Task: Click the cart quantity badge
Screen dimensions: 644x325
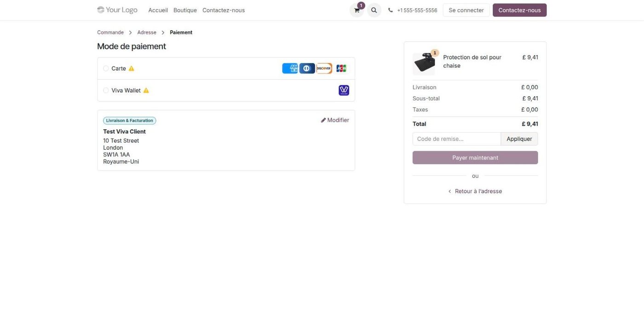Action: click(x=361, y=6)
